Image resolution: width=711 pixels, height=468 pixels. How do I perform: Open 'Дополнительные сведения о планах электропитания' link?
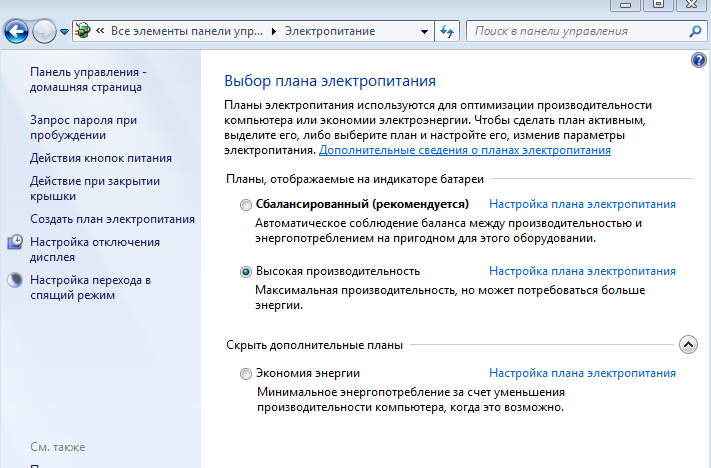464,150
